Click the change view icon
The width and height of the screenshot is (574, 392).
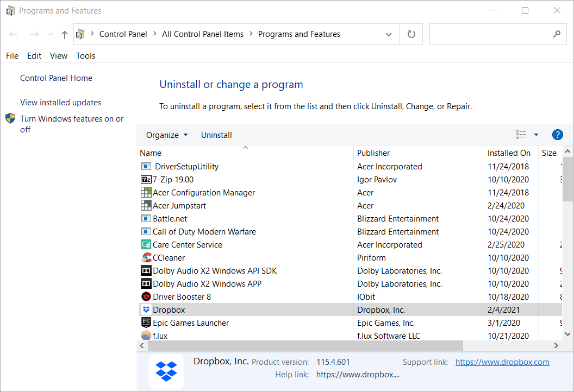[521, 135]
